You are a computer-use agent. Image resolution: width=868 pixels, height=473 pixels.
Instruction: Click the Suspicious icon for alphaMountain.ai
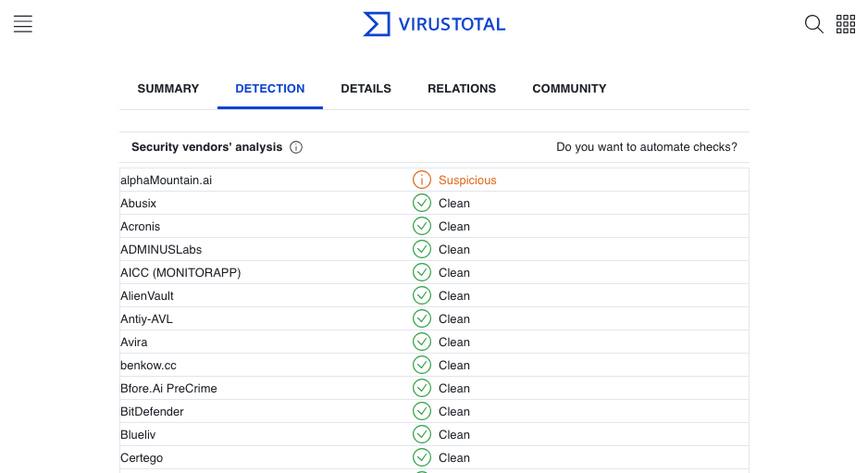tap(422, 180)
